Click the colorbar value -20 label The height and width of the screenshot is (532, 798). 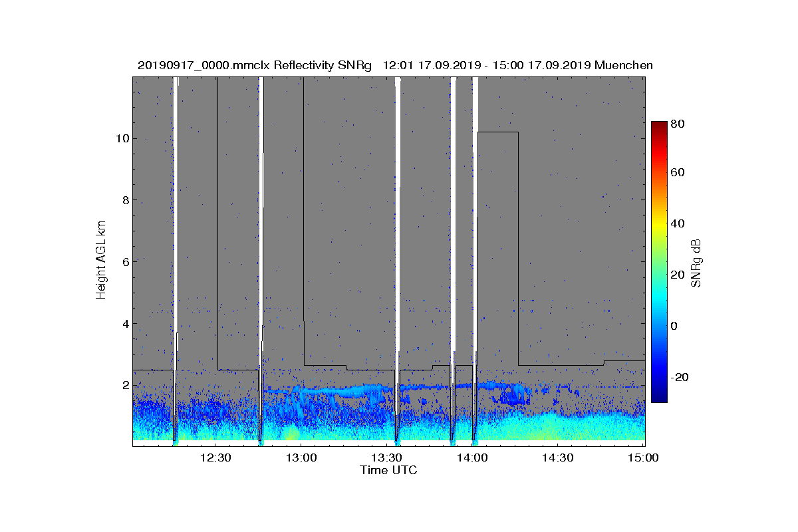tap(680, 377)
